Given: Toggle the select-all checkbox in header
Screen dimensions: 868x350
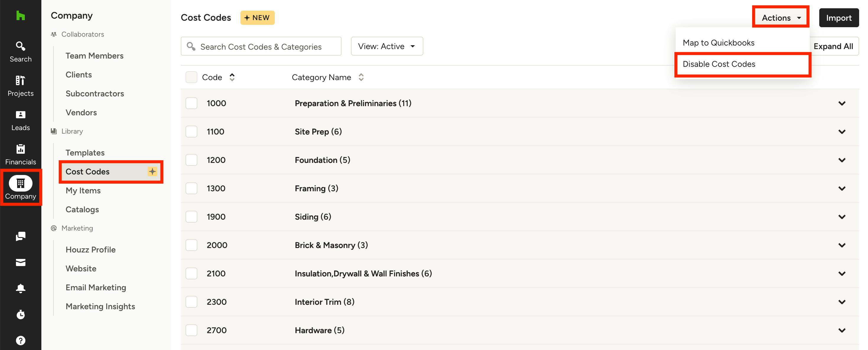Looking at the screenshot, I should tap(191, 77).
